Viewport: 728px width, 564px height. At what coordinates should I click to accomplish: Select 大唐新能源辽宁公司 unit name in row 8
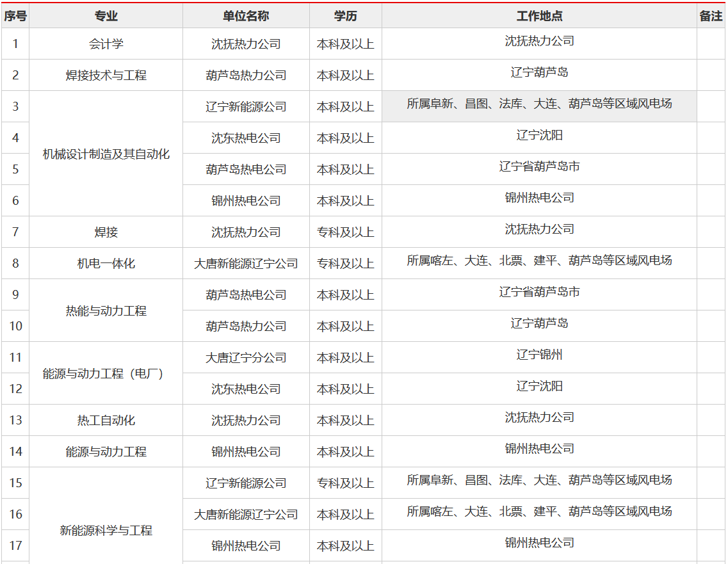point(246,264)
